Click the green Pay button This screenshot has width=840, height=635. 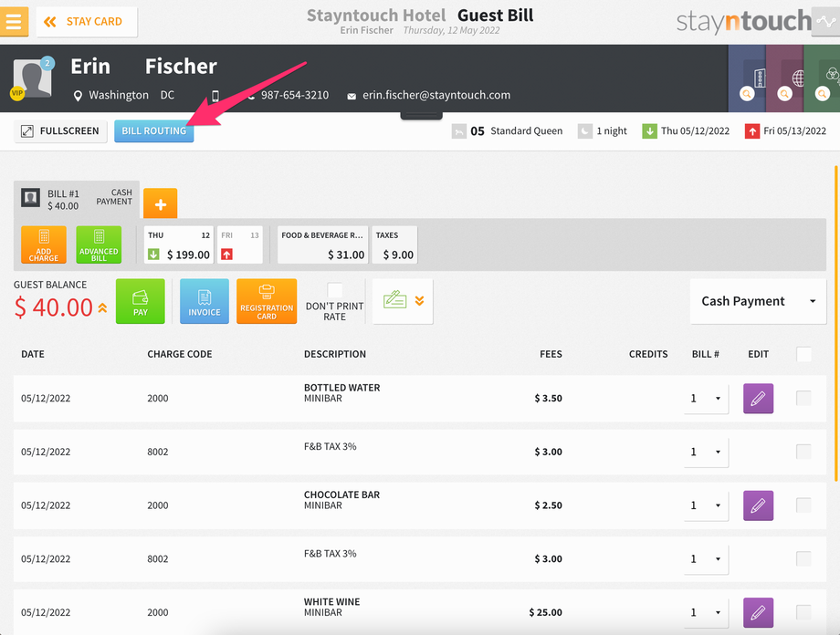click(141, 301)
